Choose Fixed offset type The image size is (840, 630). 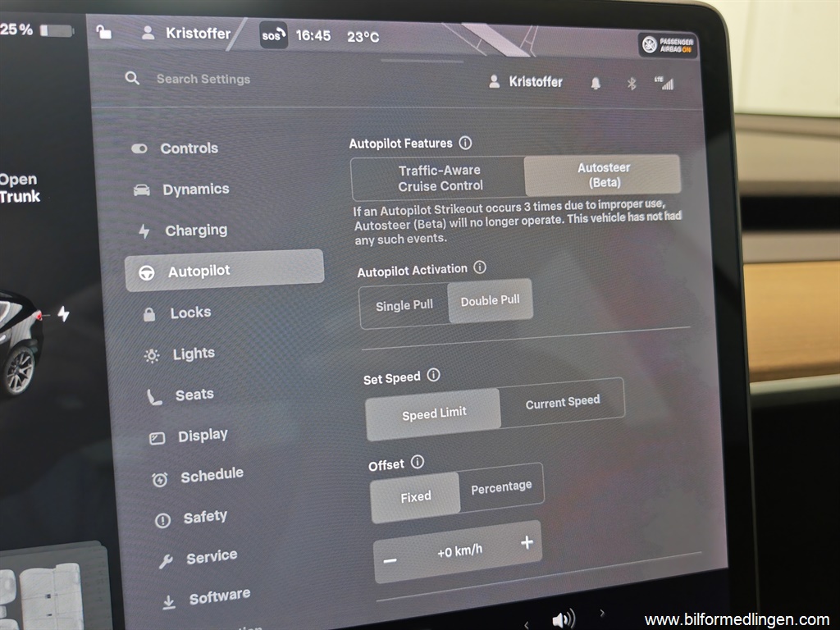(x=415, y=497)
